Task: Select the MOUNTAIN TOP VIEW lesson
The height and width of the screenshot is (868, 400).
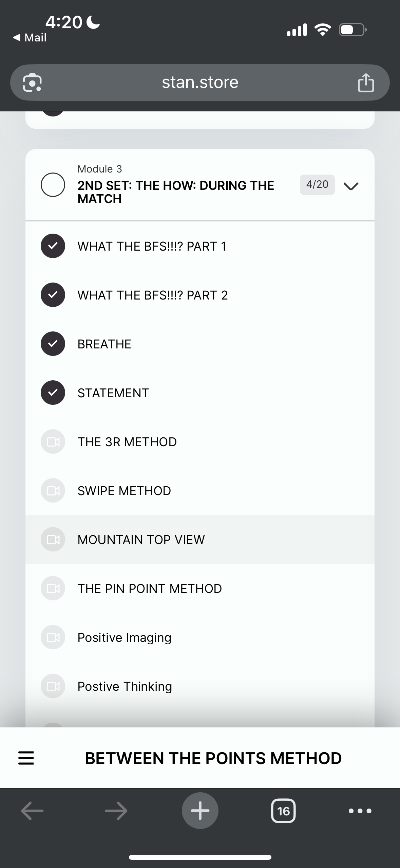Action: tap(141, 540)
